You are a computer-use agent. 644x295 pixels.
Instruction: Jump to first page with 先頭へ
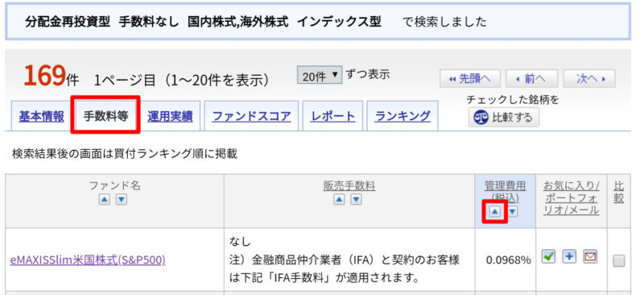pyautogui.click(x=470, y=78)
